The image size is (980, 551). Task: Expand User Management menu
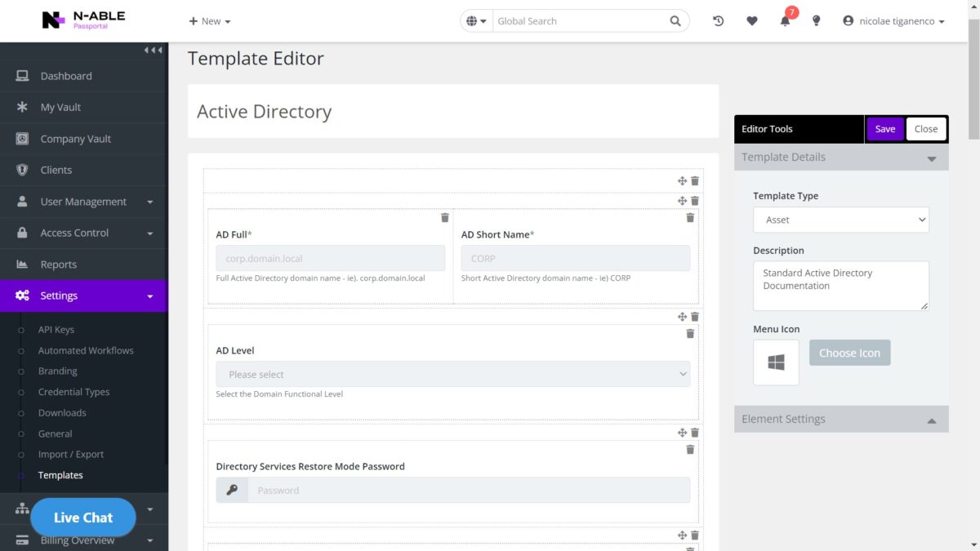83,202
